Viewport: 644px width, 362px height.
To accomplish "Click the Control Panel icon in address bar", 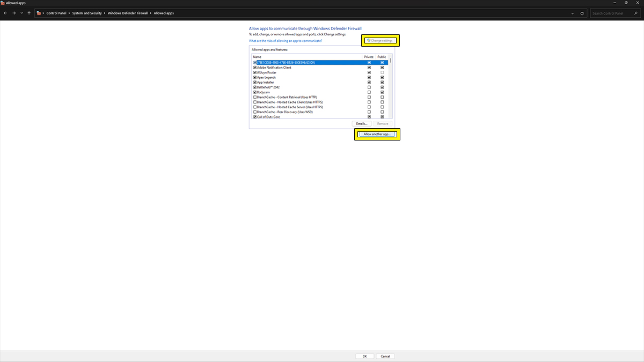I will [x=39, y=13].
